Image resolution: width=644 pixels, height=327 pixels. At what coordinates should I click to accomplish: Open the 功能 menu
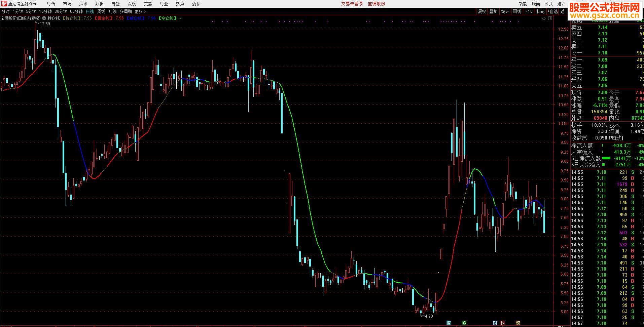(x=523, y=4)
